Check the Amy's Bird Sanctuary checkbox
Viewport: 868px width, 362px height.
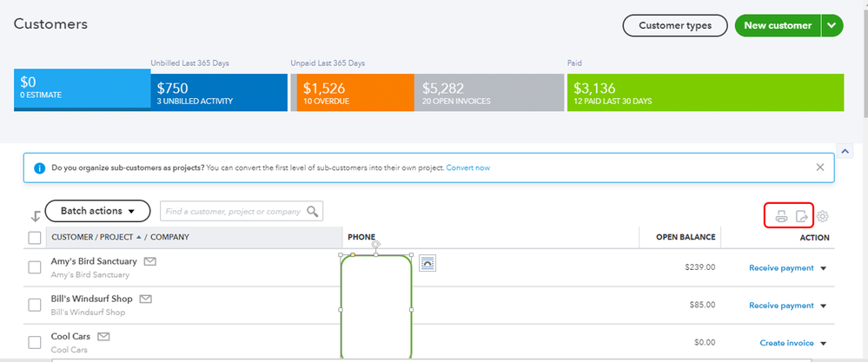[x=35, y=267]
